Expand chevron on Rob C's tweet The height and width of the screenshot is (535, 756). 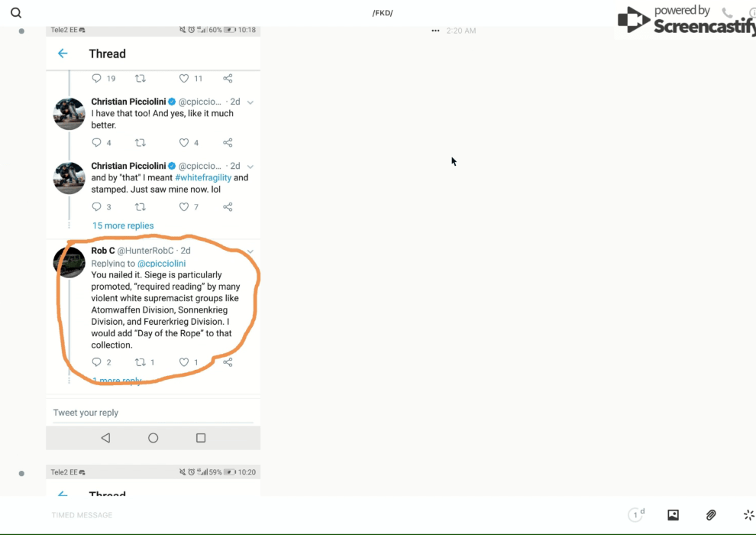(x=250, y=251)
